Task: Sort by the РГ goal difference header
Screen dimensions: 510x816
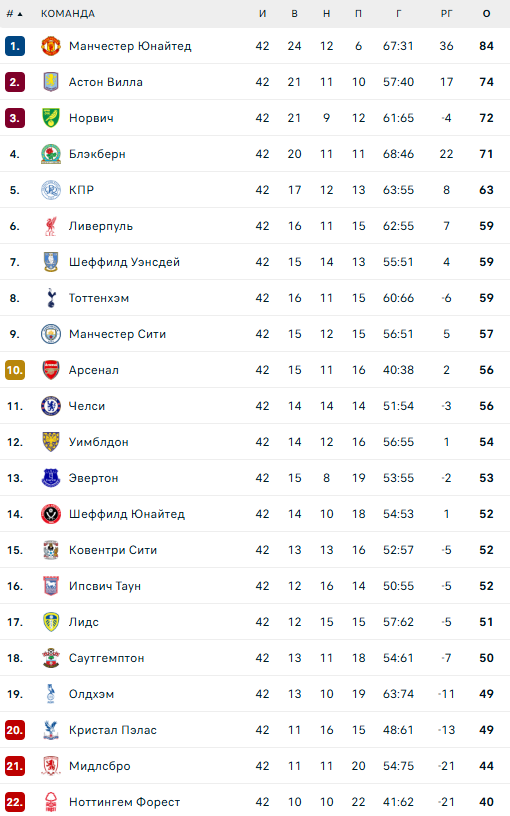Action: (447, 14)
